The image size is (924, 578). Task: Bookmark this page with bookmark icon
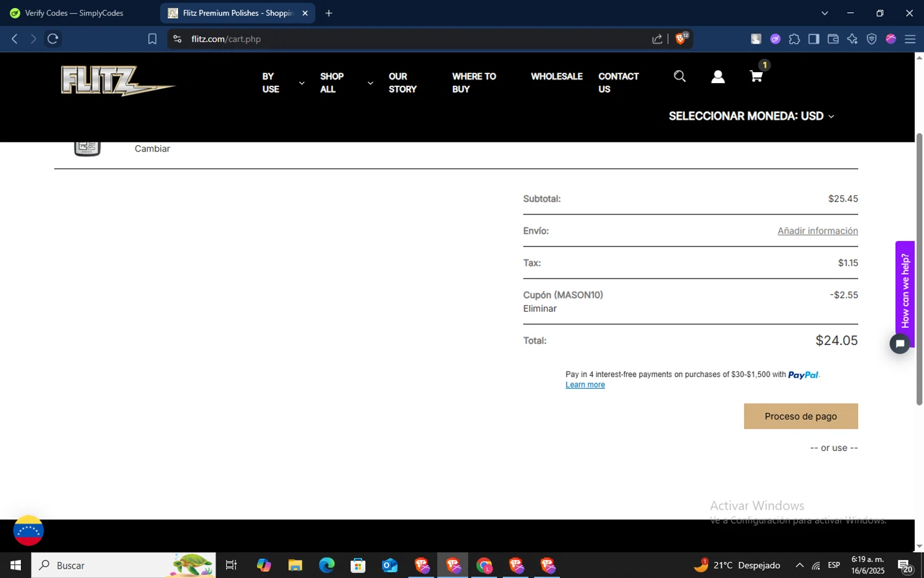point(152,39)
